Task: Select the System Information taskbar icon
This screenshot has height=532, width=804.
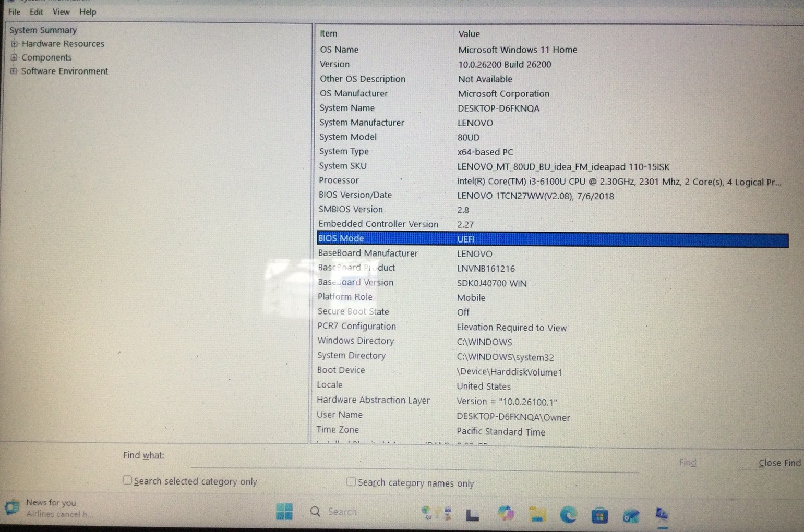Action: pos(662,515)
